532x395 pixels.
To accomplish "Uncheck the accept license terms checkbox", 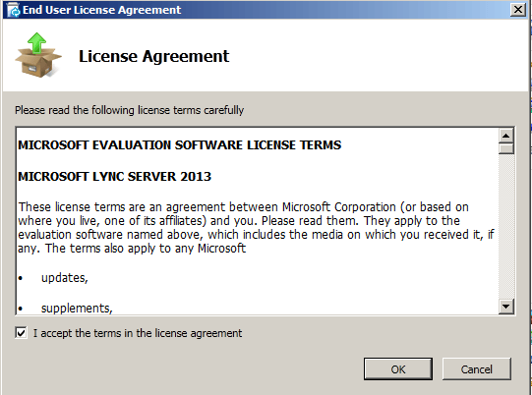I will pyautogui.click(x=21, y=333).
